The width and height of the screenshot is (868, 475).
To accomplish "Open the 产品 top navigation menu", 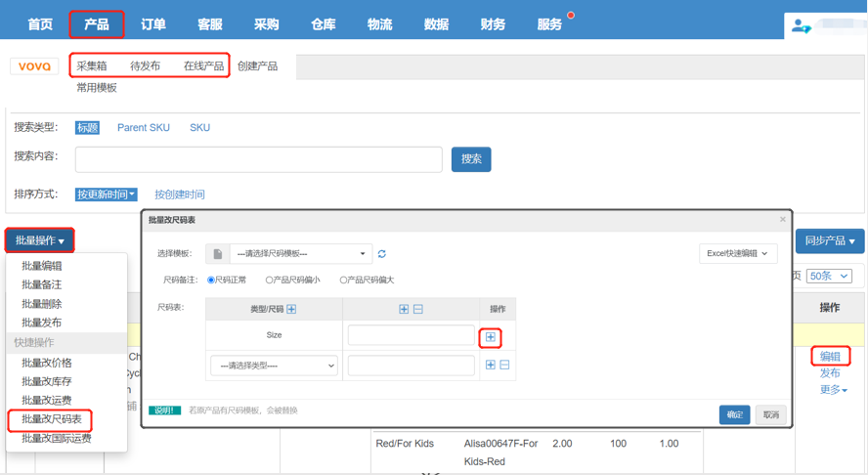I will coord(96,24).
